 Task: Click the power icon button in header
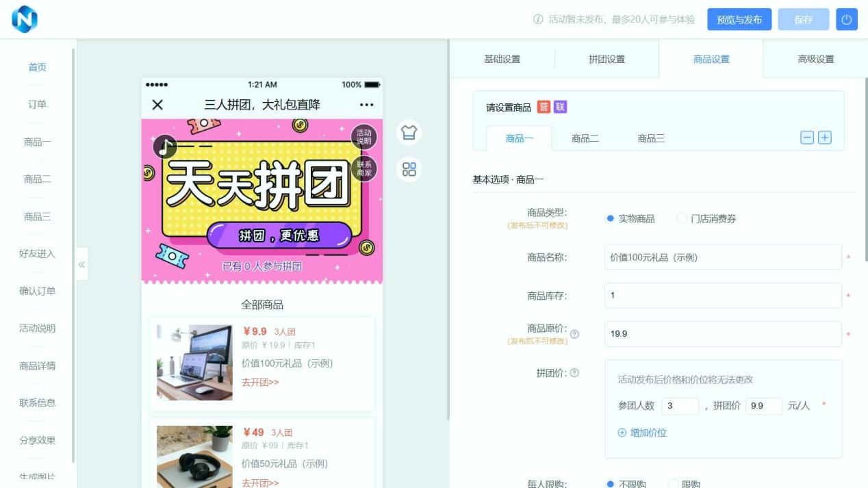click(846, 20)
